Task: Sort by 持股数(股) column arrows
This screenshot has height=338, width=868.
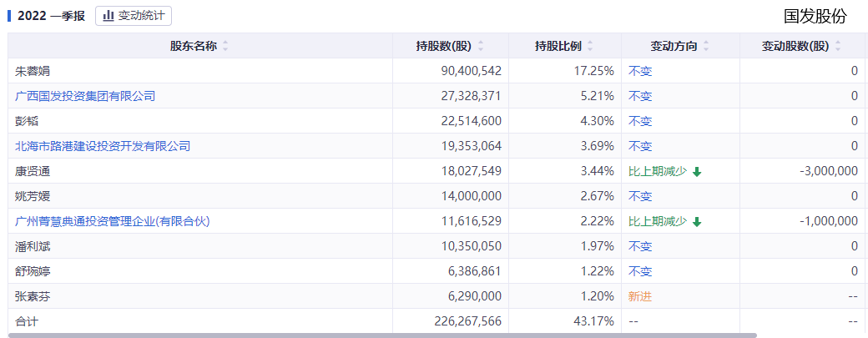Action: point(481,46)
